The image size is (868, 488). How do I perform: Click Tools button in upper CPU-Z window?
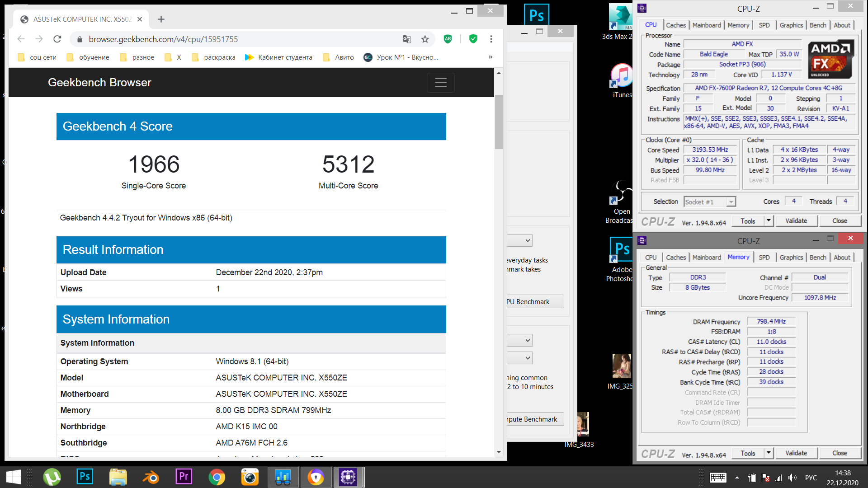coord(748,221)
